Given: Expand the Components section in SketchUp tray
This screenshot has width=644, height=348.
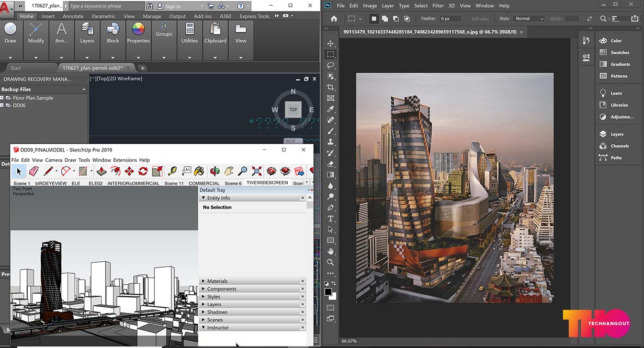Looking at the screenshot, I should coord(204,289).
